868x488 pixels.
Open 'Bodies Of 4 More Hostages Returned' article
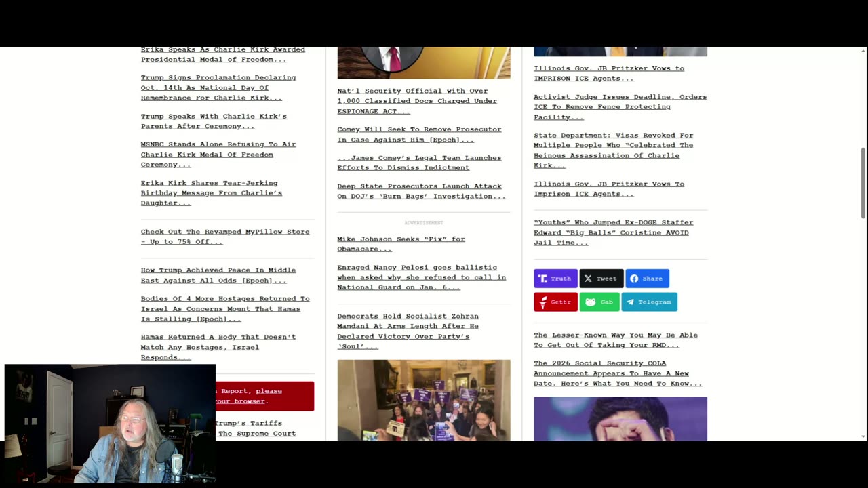(224, 308)
